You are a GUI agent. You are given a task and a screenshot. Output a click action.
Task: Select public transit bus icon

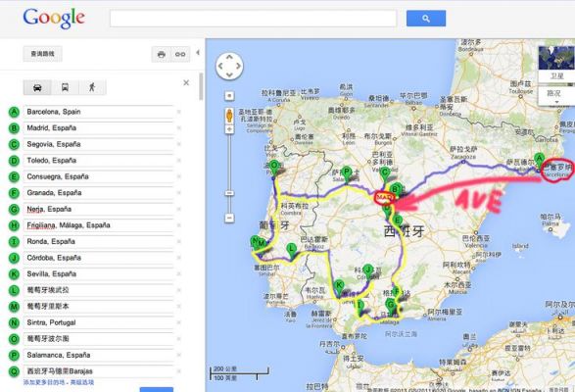[x=65, y=88]
